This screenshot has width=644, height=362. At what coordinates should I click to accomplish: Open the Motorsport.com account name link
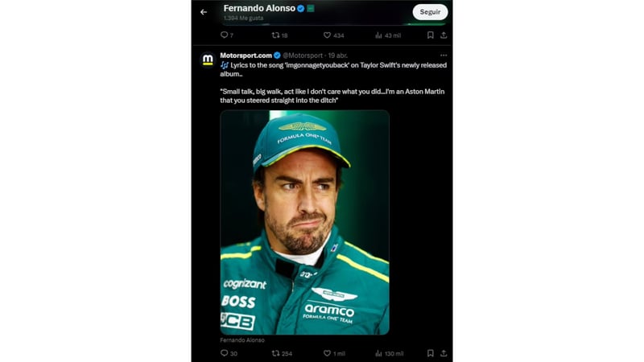(246, 55)
